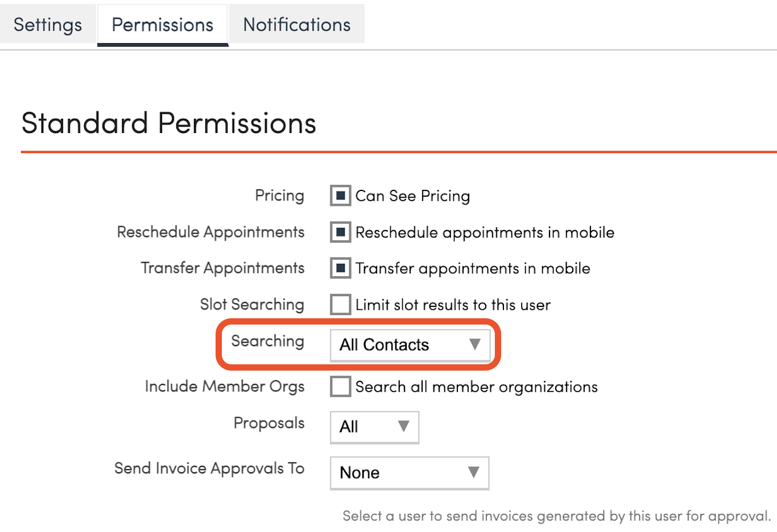Viewport: 777px width, 532px height.
Task: Click the "Can See Pricing" label text
Action: click(x=412, y=196)
